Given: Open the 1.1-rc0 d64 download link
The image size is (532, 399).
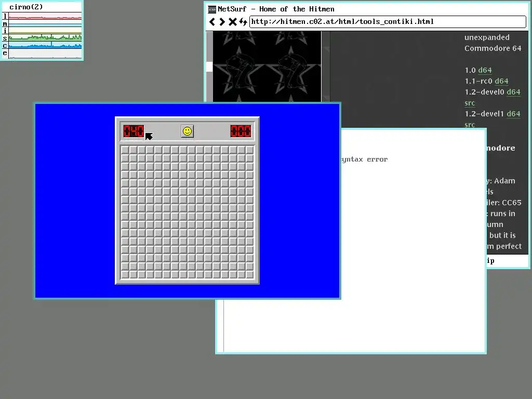Looking at the screenshot, I should [x=501, y=81].
